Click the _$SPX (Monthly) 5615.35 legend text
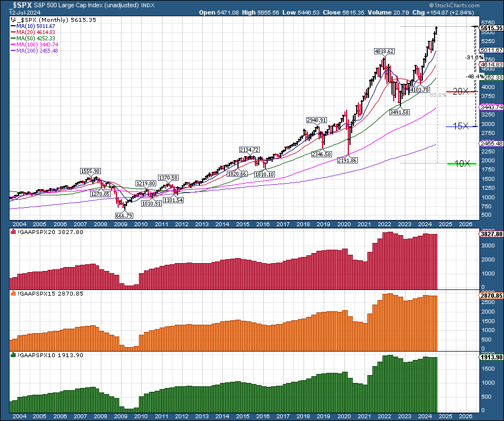504x421 pixels. 56,20
